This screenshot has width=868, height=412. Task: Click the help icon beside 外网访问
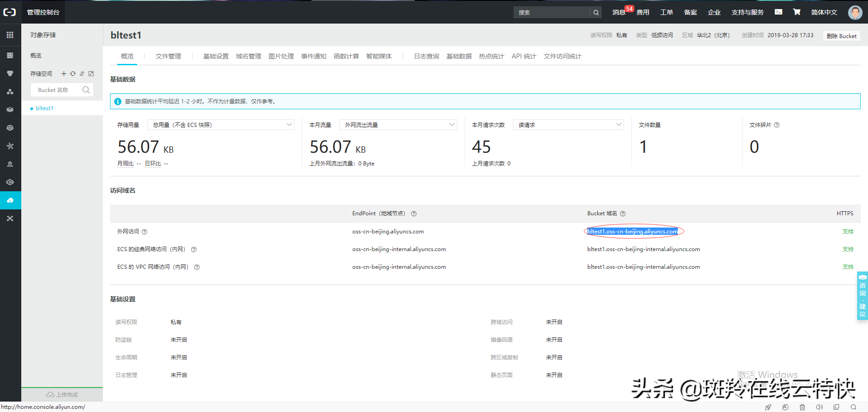pos(144,232)
